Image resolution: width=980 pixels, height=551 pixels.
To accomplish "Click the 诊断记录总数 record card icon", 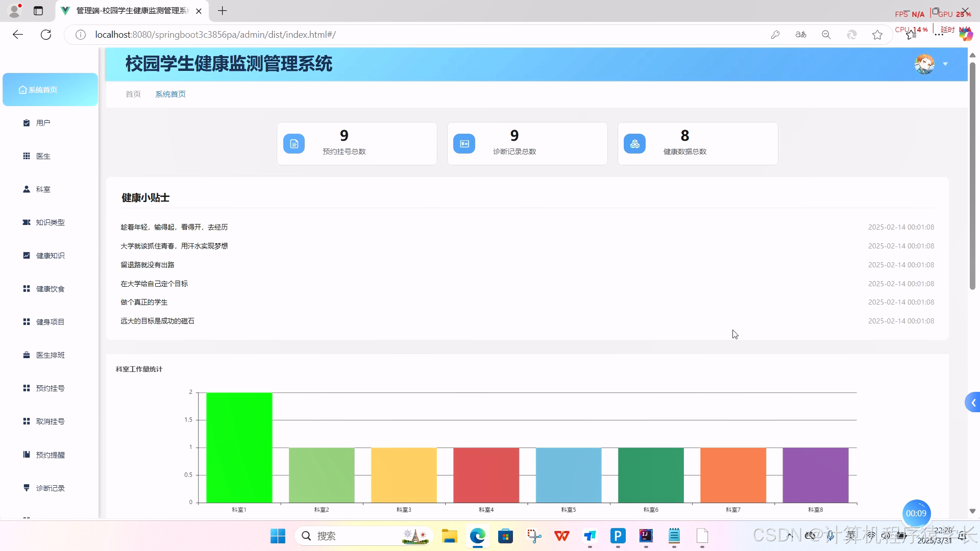I will [x=463, y=143].
